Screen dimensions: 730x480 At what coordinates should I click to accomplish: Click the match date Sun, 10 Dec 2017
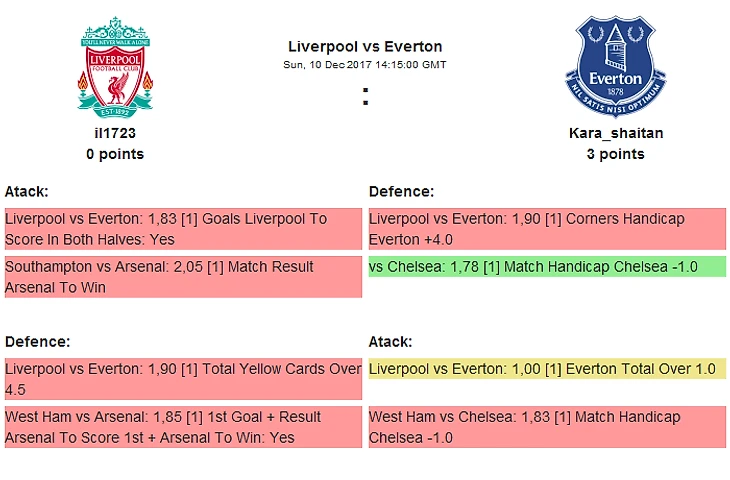(x=365, y=64)
